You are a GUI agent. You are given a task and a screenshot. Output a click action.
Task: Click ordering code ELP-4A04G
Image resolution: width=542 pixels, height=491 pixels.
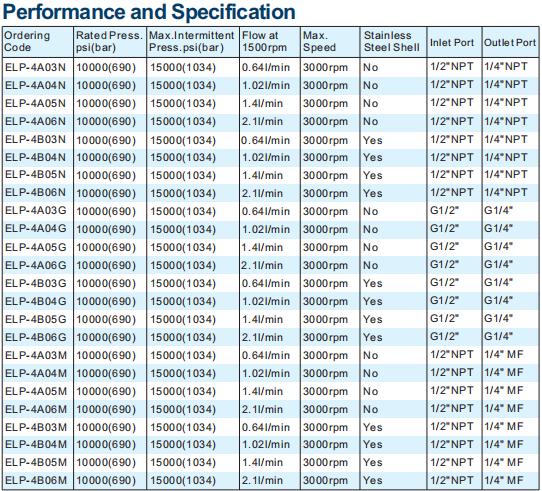36,228
